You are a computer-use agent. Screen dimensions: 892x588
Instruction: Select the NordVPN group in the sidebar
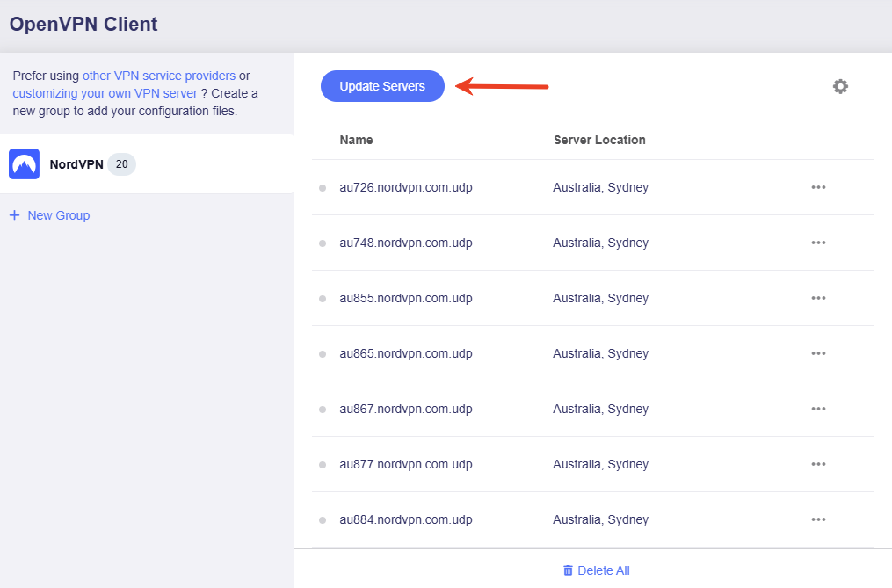click(76, 164)
